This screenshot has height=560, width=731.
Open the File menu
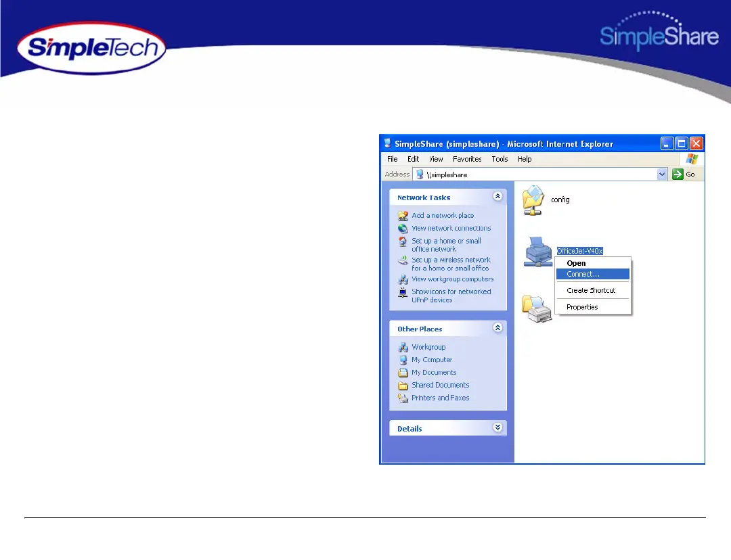click(x=393, y=159)
